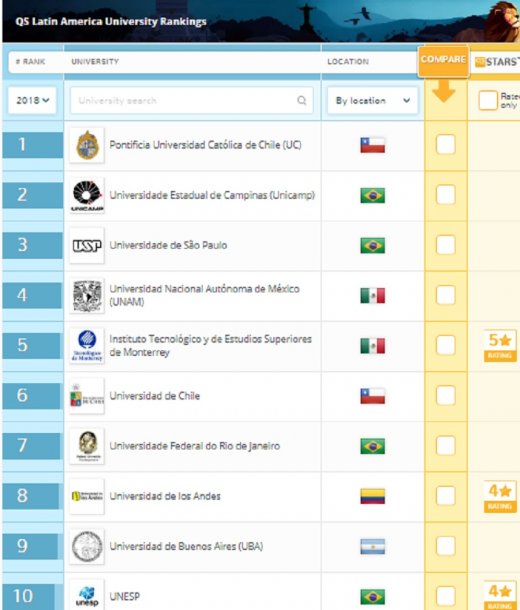Tick compare checkbox for Universidad de Buenos Aires
The image size is (520, 610).
[446, 546]
